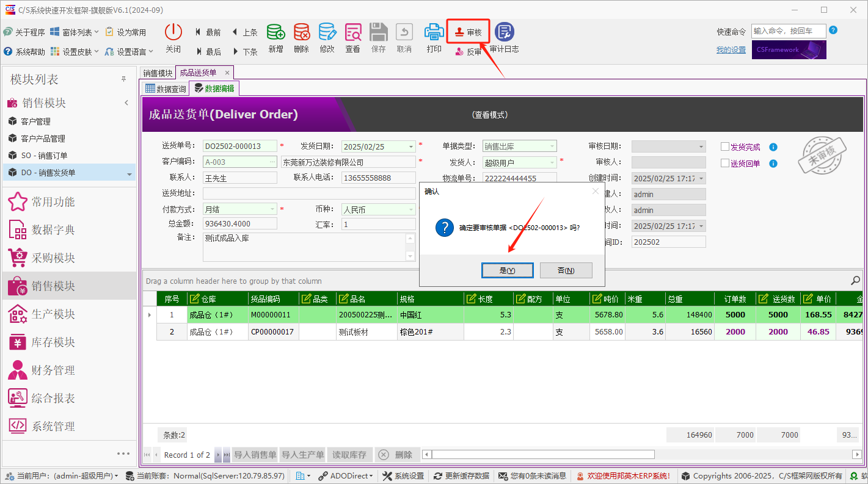Image resolution: width=868 pixels, height=484 pixels.
Task: Open the 设置皮肤 dropdown
Action: [x=76, y=52]
